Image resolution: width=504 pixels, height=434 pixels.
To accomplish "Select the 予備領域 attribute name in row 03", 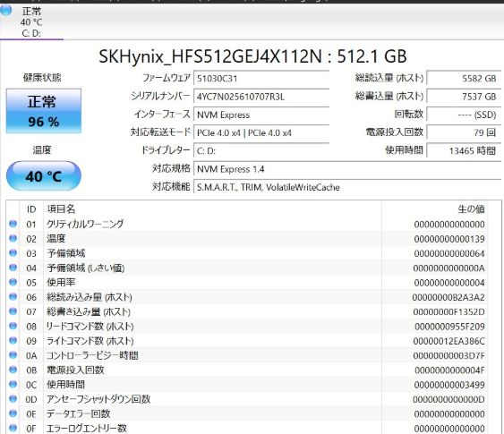I will point(66,253).
